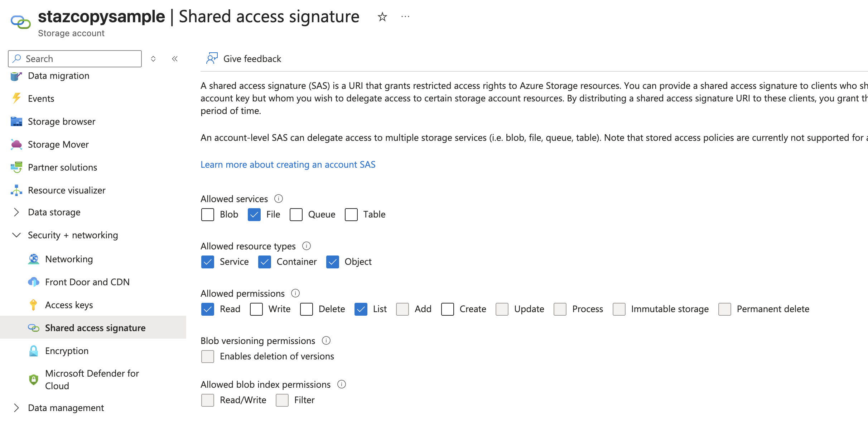Click info icon next to Allowed permissions

295,293
